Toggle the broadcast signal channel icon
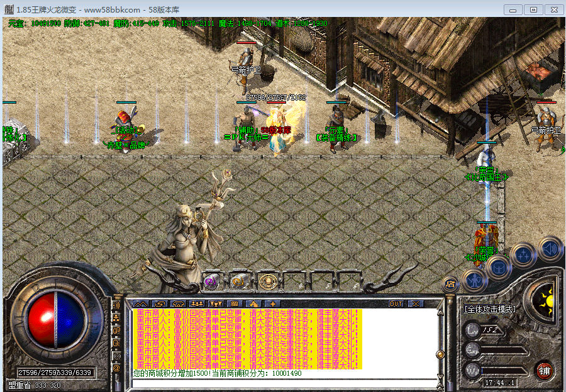The height and width of the screenshot is (392, 566). coord(116,356)
